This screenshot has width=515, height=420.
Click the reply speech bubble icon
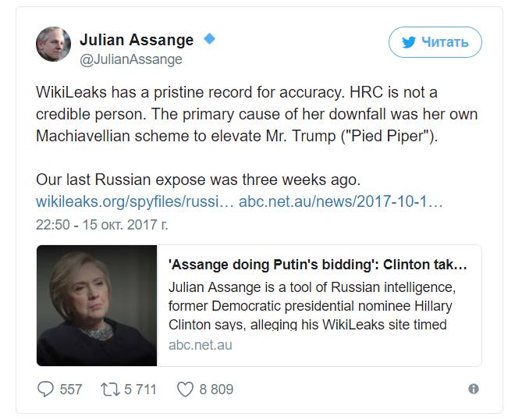coord(45,389)
